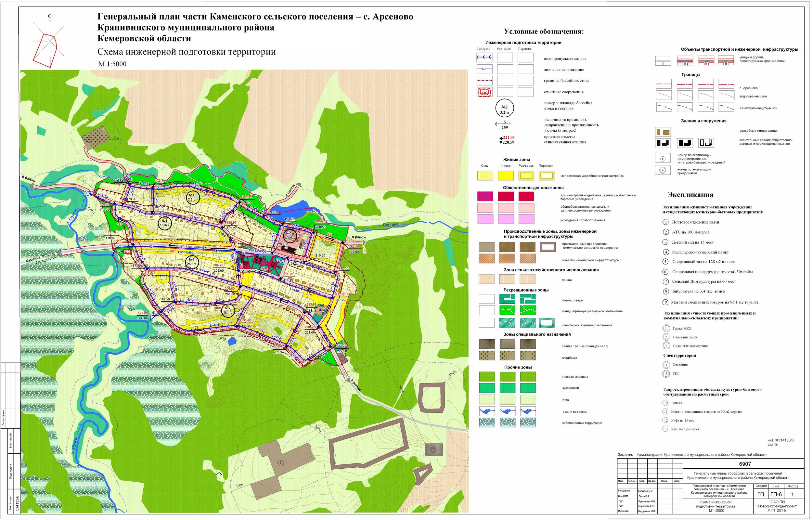Viewport: 812px width, 520px height.
Task: Click the Новосибгражданпроект organization cell
Action: click(x=780, y=506)
